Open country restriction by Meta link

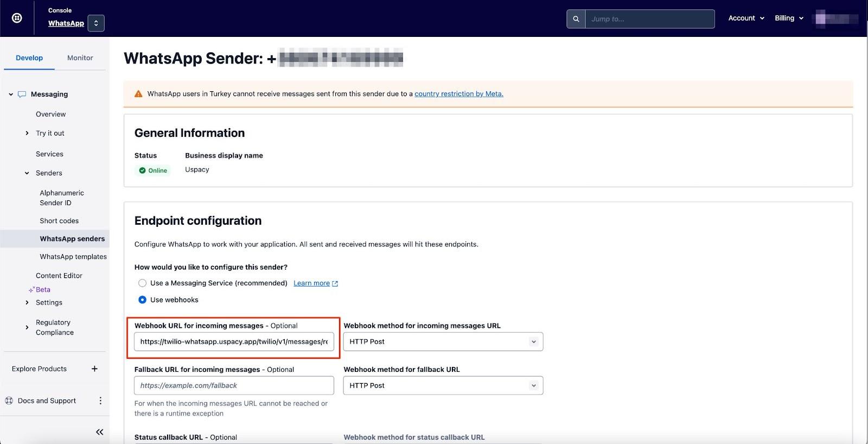(459, 94)
